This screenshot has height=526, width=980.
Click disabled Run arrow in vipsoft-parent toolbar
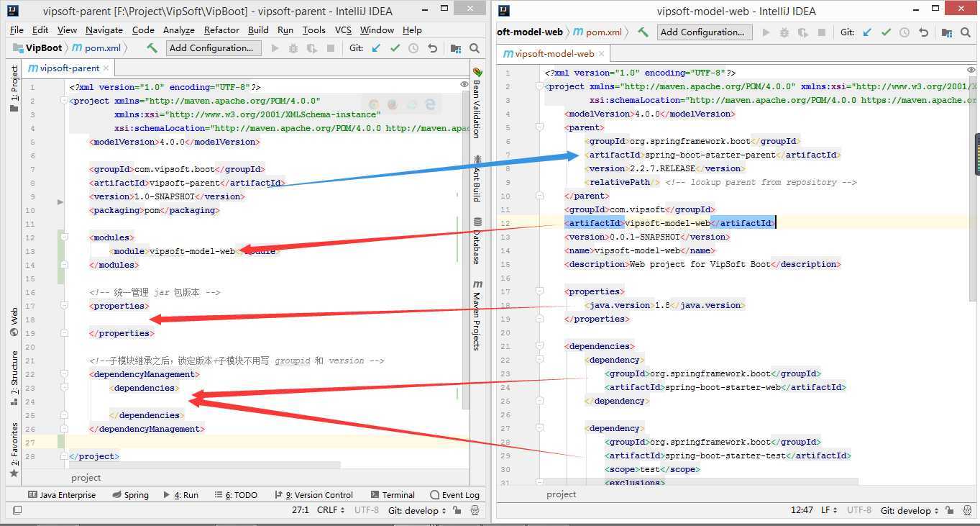[275, 48]
